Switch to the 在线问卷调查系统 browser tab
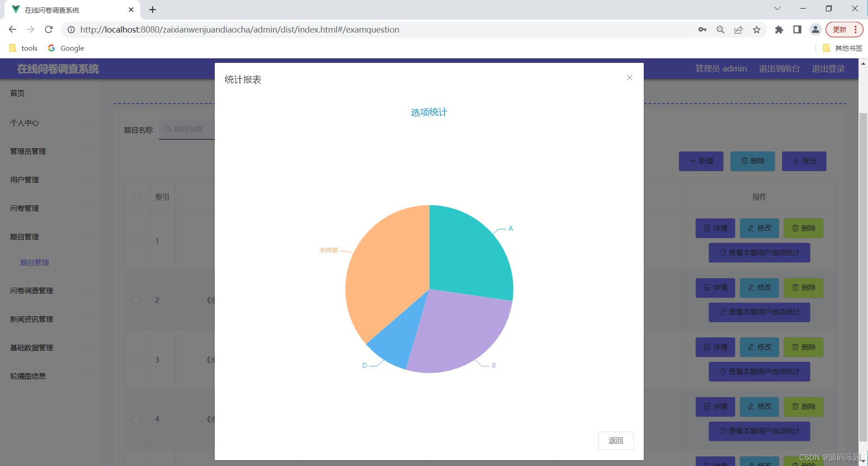The height and width of the screenshot is (466, 868). 51,10
